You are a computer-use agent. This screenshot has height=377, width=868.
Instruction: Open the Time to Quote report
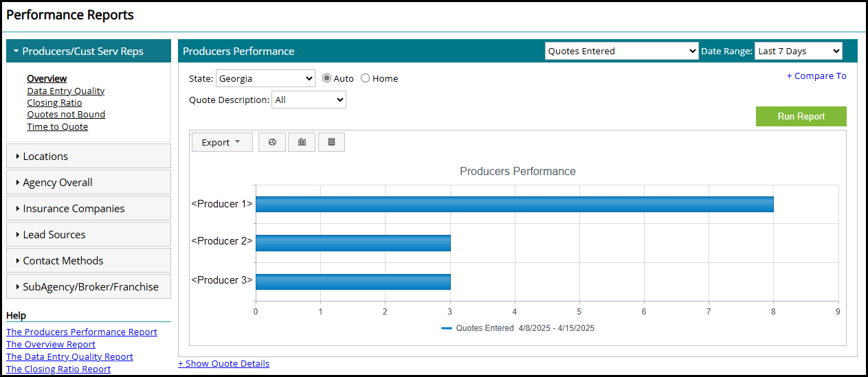pyautogui.click(x=58, y=126)
